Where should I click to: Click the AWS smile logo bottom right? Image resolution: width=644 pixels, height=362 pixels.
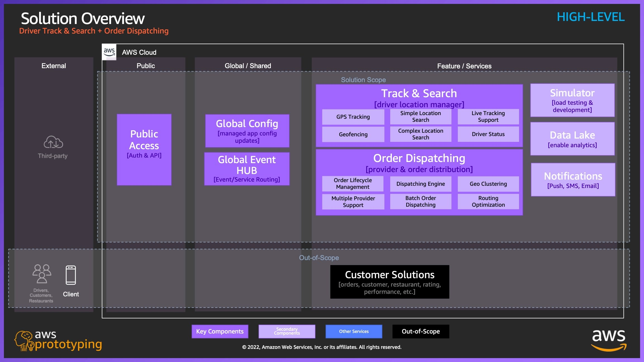coord(609,340)
